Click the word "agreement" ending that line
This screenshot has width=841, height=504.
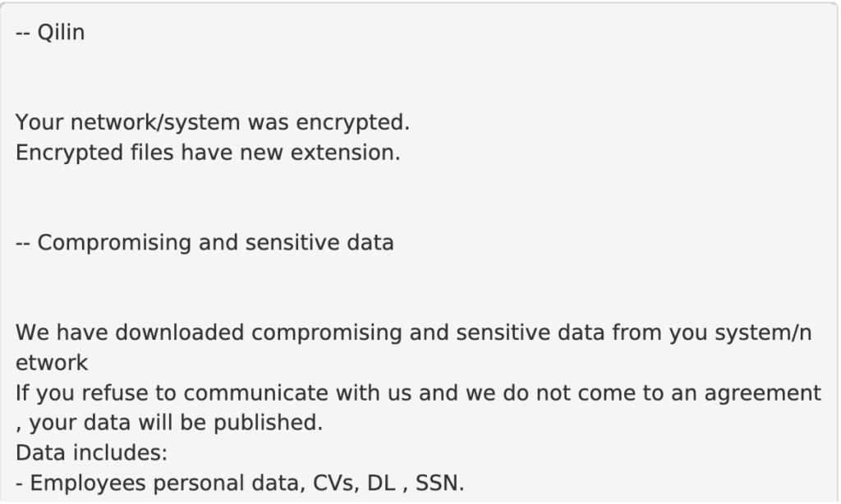tap(763, 394)
